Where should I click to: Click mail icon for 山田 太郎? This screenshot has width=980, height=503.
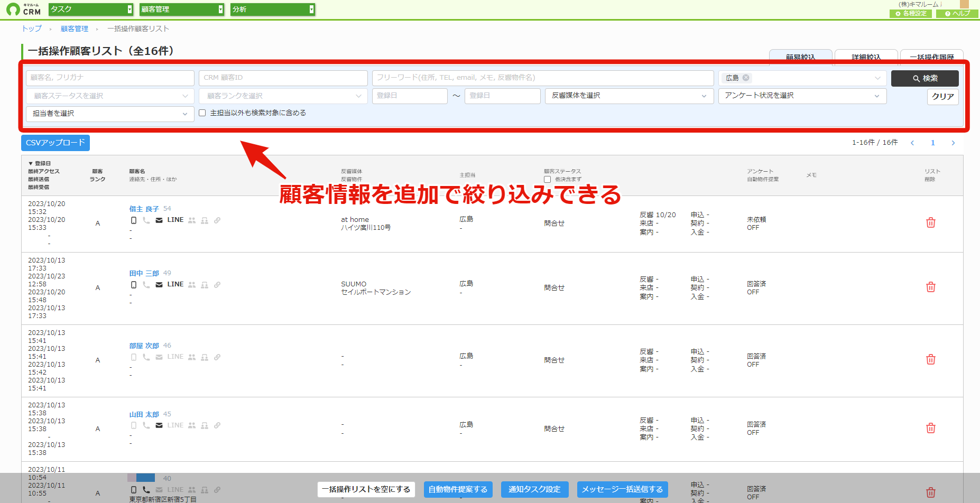point(159,425)
